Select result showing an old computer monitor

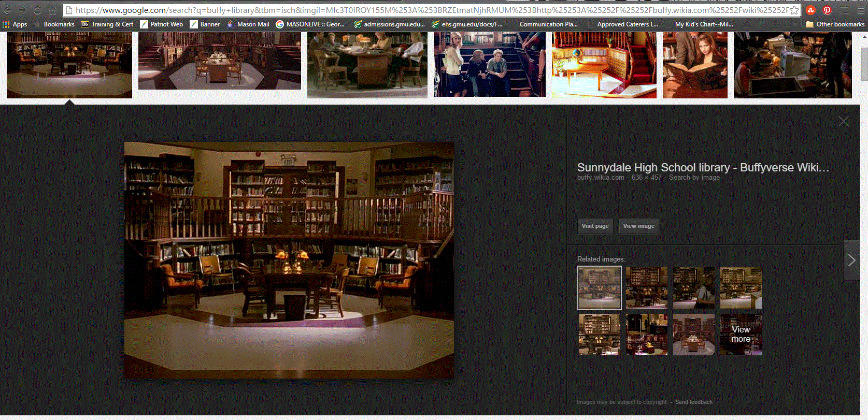[x=793, y=65]
